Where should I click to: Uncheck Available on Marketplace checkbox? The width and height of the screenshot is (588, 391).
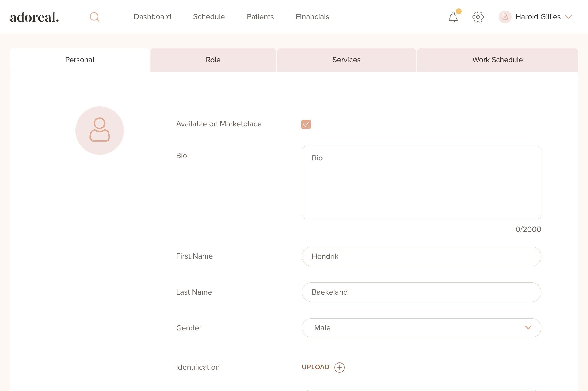coord(306,124)
